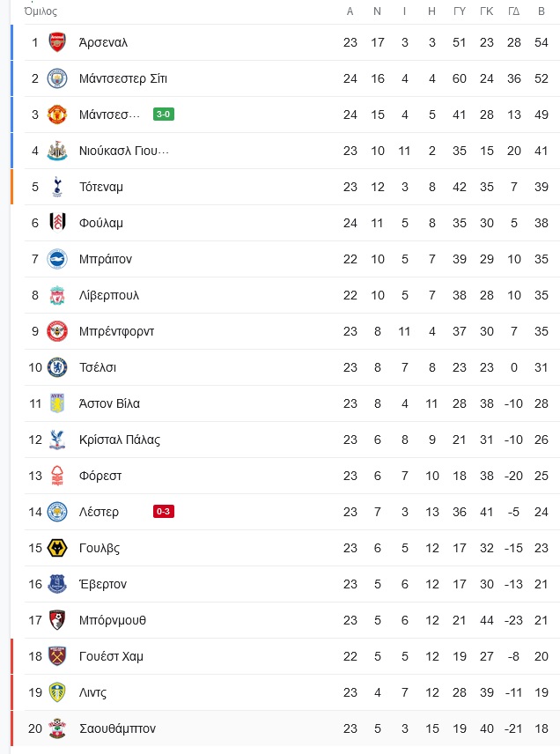Click the Manchester City club crest
560x754 pixels.
pos(57,78)
